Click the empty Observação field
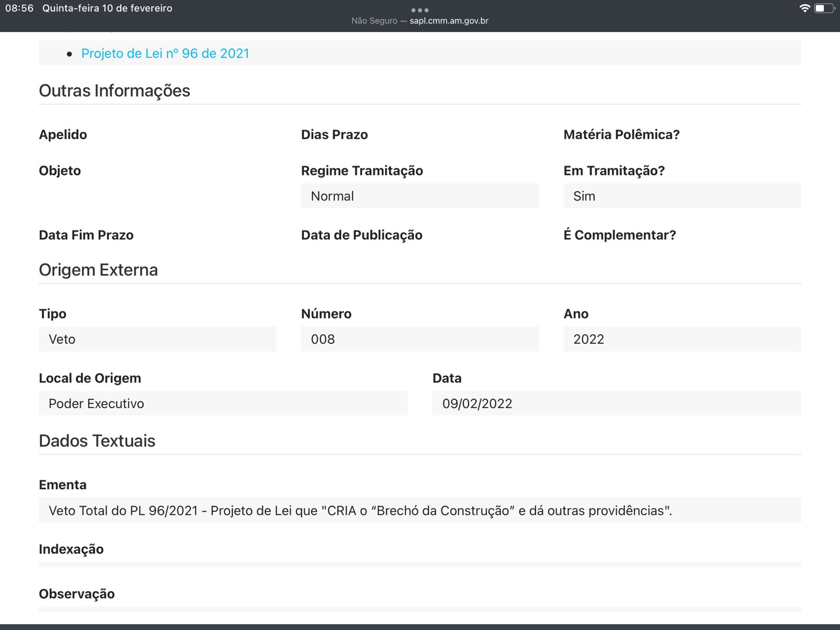840x630 pixels. click(419, 609)
